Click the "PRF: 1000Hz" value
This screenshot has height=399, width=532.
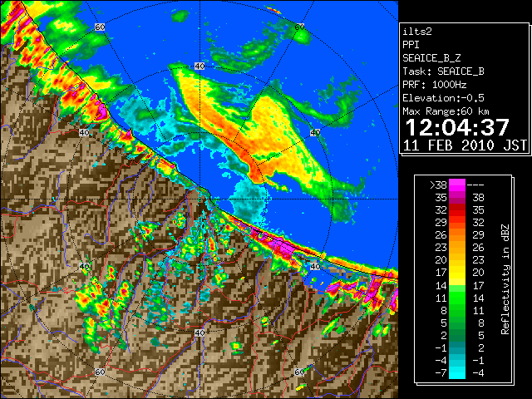tap(435, 85)
